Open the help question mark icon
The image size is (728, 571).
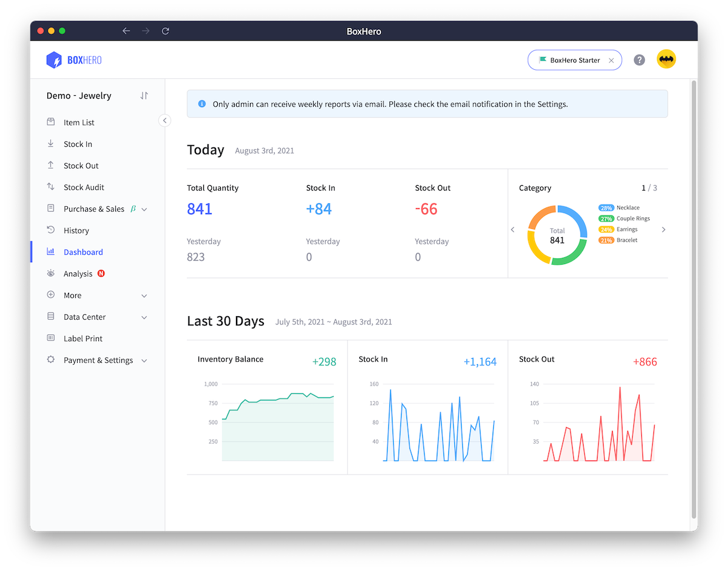point(639,59)
